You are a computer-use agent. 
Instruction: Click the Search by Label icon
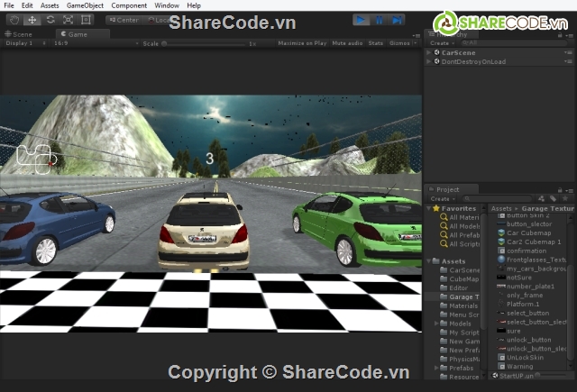(553, 198)
